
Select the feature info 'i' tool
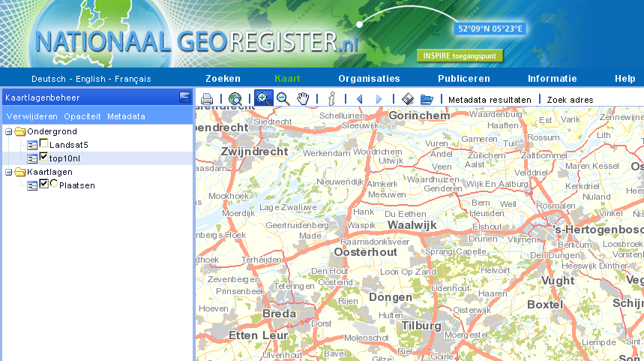point(331,98)
